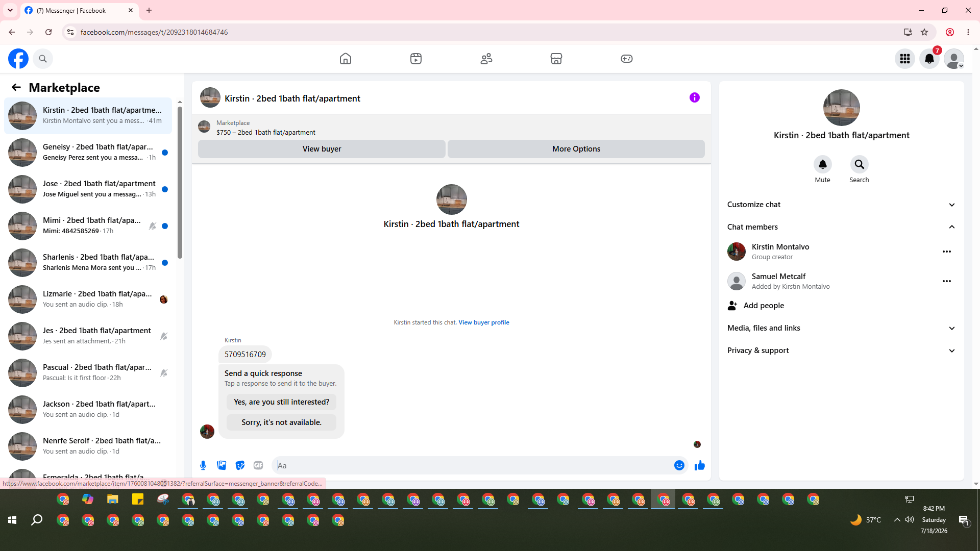Expand the Customize chat section

tap(842, 205)
